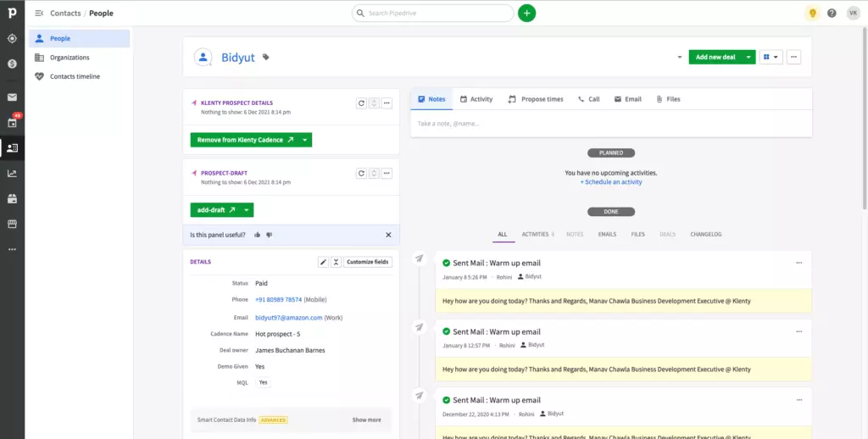
Task: Filter history by ACTIVITIES
Action: [537, 235]
